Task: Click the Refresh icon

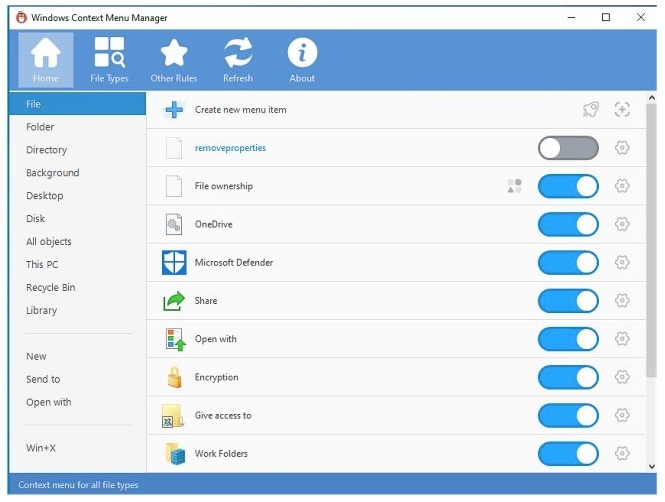Action: 238,59
